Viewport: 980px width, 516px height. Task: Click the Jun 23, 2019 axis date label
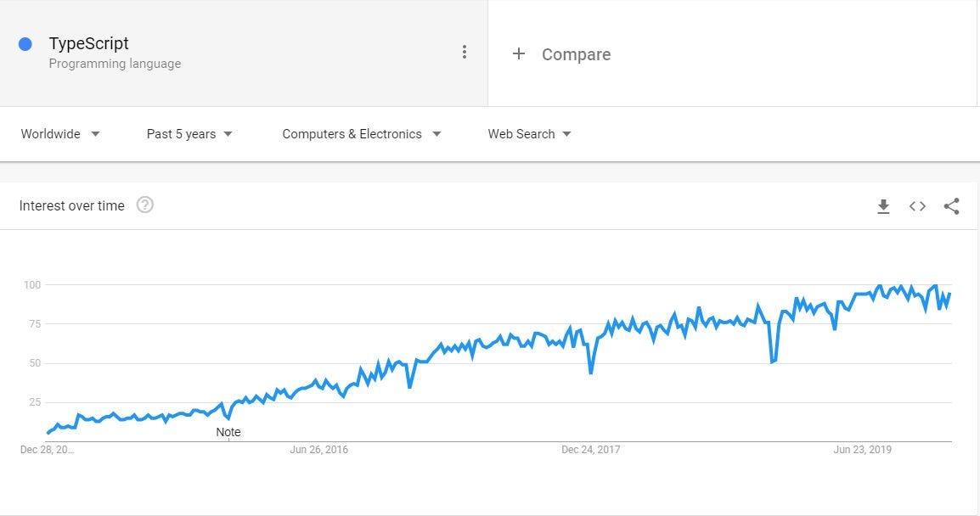863,449
